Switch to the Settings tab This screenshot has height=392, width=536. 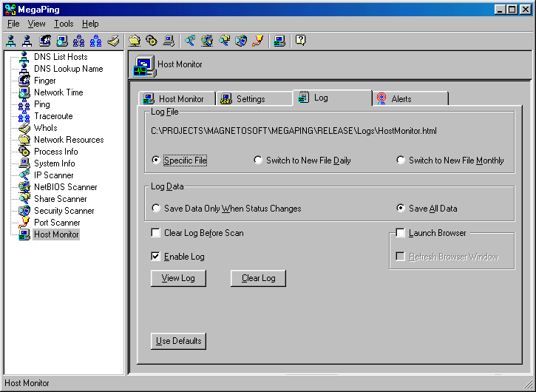(254, 99)
